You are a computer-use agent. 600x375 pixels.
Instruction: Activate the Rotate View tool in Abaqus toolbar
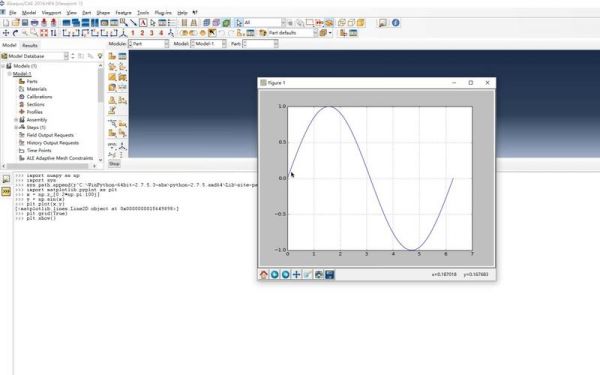(x=15, y=33)
